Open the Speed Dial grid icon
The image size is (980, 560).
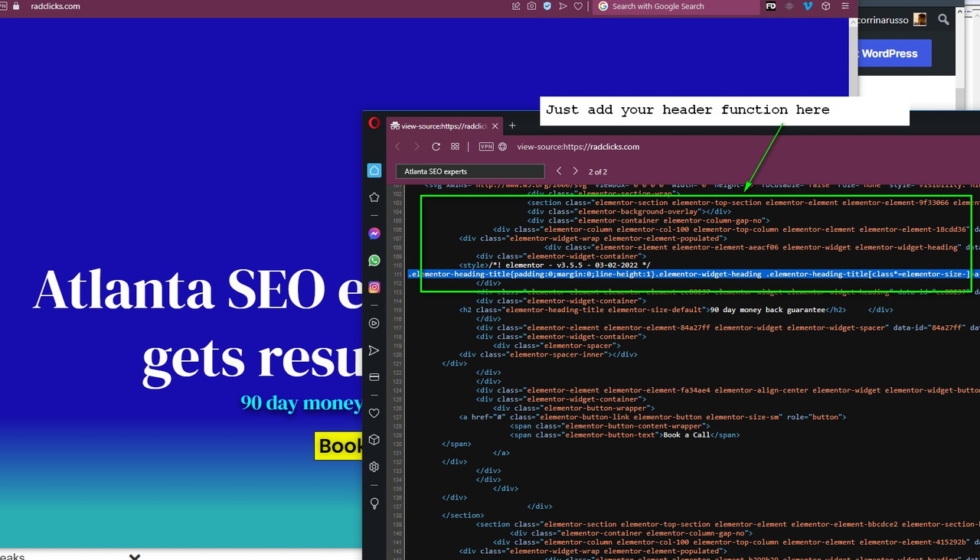coord(455,147)
